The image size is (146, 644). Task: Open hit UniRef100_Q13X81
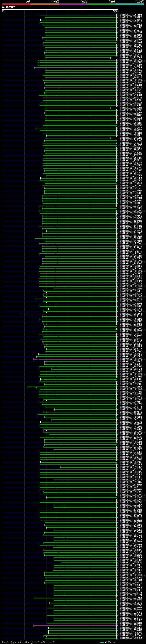click(x=131, y=299)
